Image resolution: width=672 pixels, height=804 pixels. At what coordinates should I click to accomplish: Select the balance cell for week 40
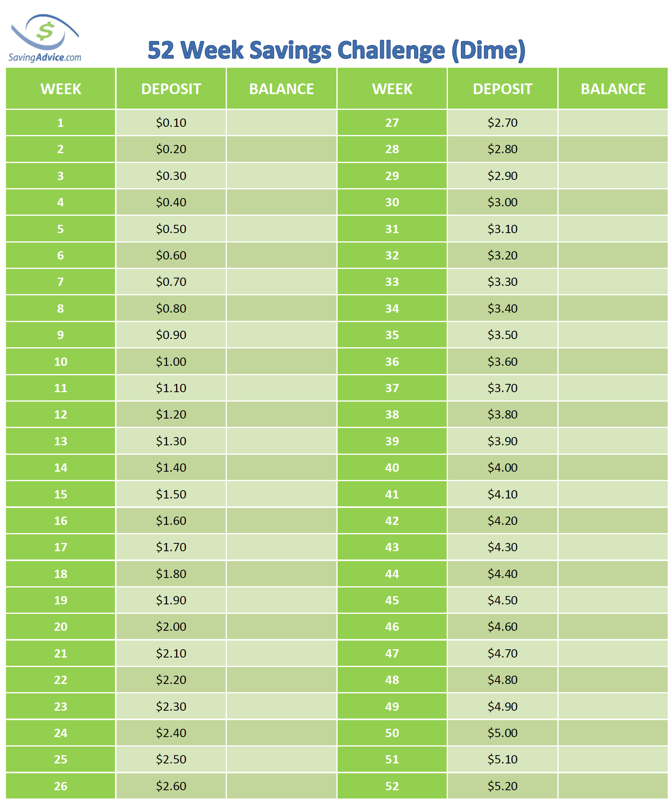613,467
